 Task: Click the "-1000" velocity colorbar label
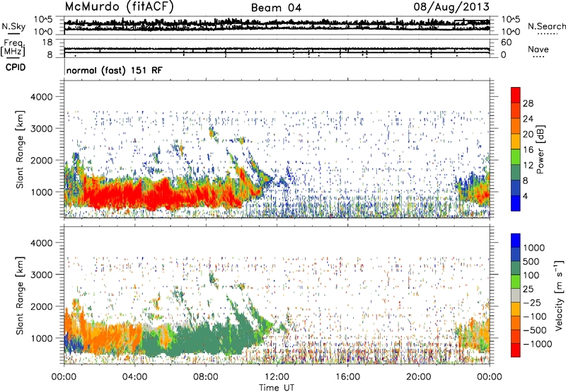pyautogui.click(x=537, y=344)
